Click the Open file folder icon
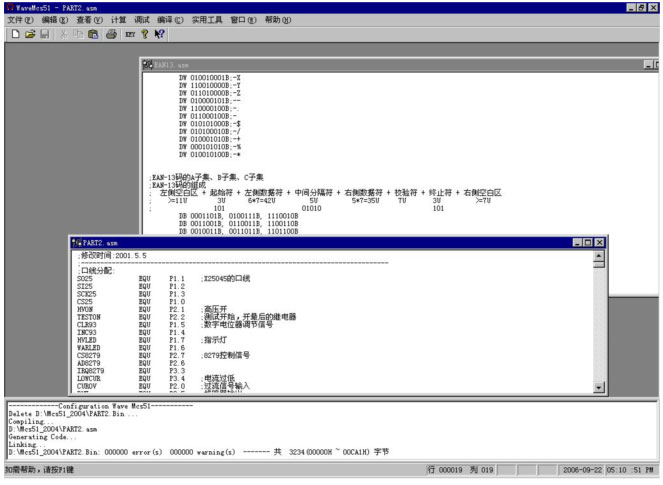663x485 pixels. pos(30,33)
